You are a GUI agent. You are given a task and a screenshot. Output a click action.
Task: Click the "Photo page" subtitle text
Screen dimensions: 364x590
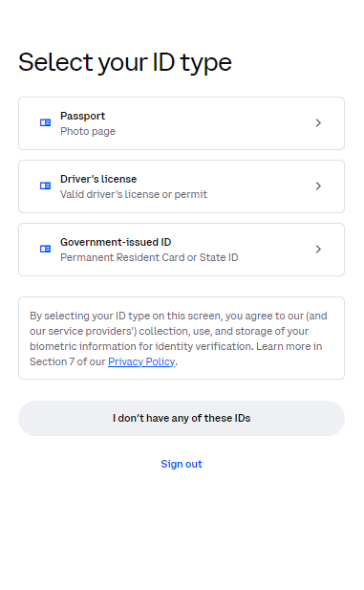coord(88,131)
